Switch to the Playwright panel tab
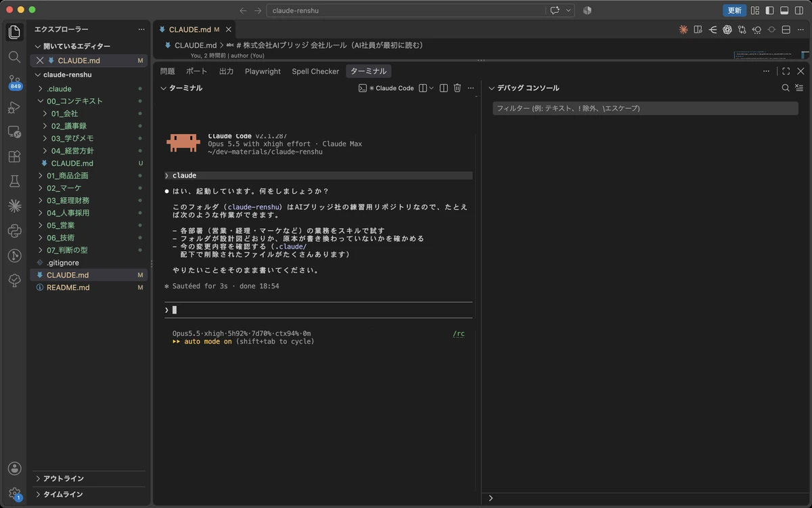This screenshot has width=812, height=508. (x=263, y=71)
